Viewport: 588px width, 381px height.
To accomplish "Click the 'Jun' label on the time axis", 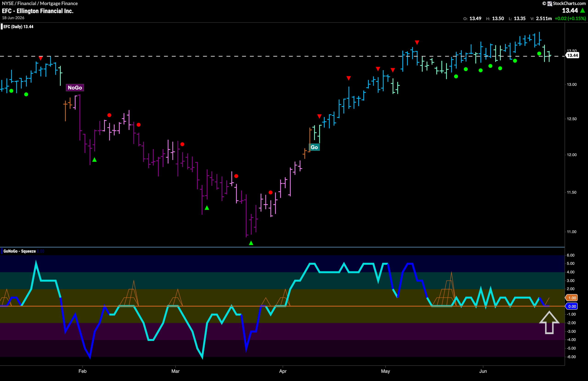I will pos(483,371).
